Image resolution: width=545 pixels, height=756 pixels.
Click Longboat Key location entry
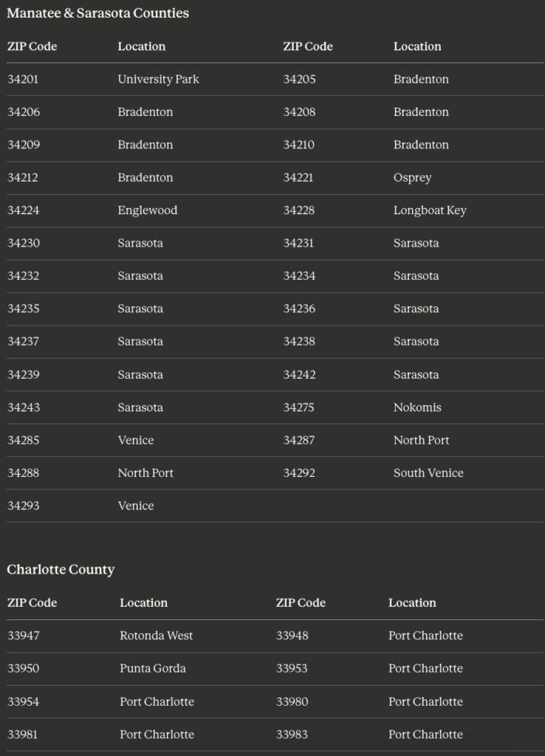tap(430, 210)
